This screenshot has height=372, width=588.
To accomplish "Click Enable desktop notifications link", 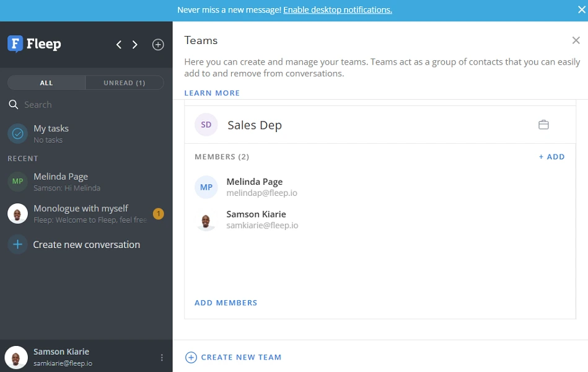I will point(337,10).
